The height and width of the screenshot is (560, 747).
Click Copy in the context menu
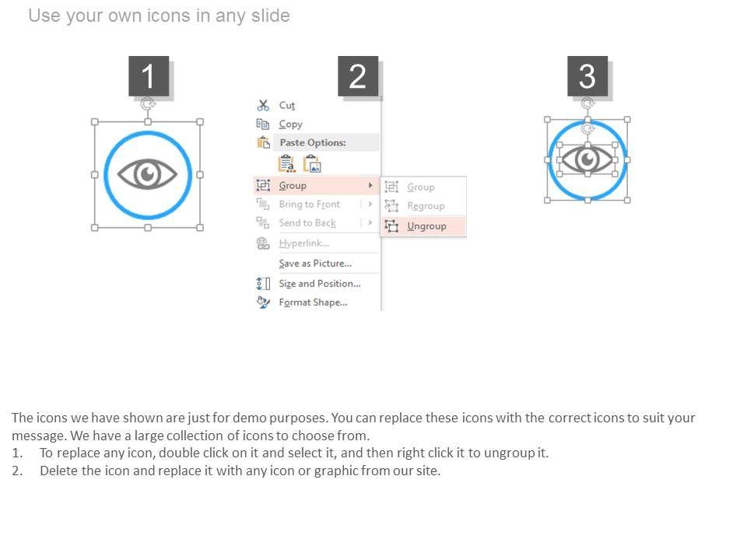click(x=290, y=124)
